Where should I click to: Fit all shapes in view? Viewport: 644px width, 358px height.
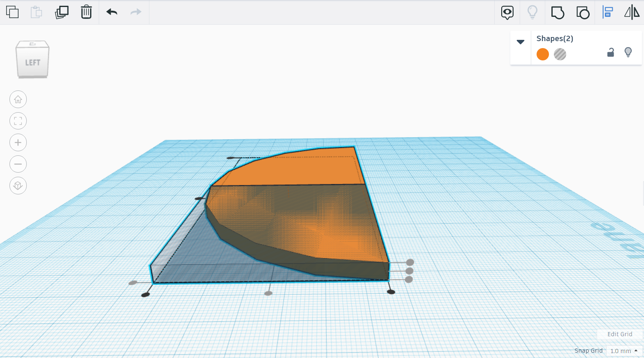[x=18, y=121]
